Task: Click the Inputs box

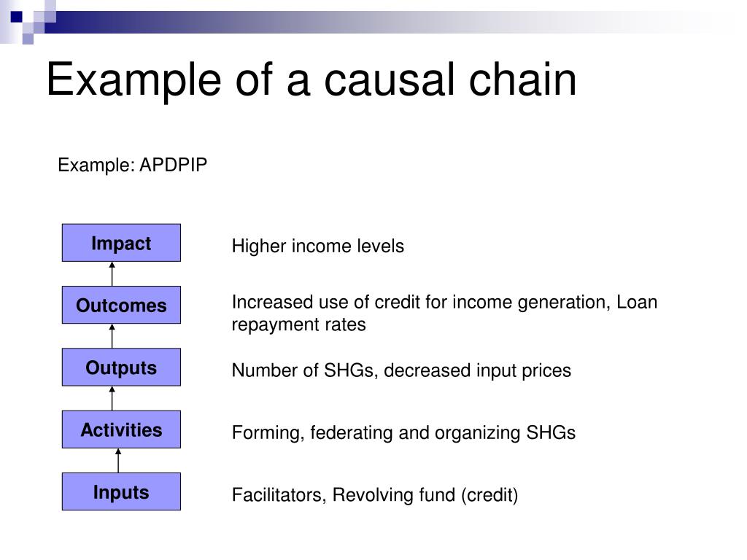Action: click(121, 491)
